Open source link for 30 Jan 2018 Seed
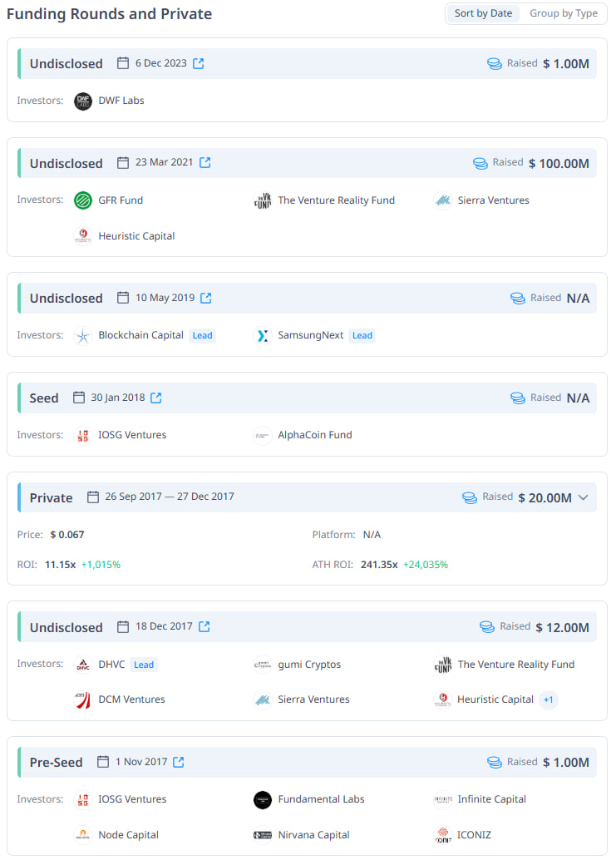This screenshot has height=865, width=616. (x=156, y=398)
